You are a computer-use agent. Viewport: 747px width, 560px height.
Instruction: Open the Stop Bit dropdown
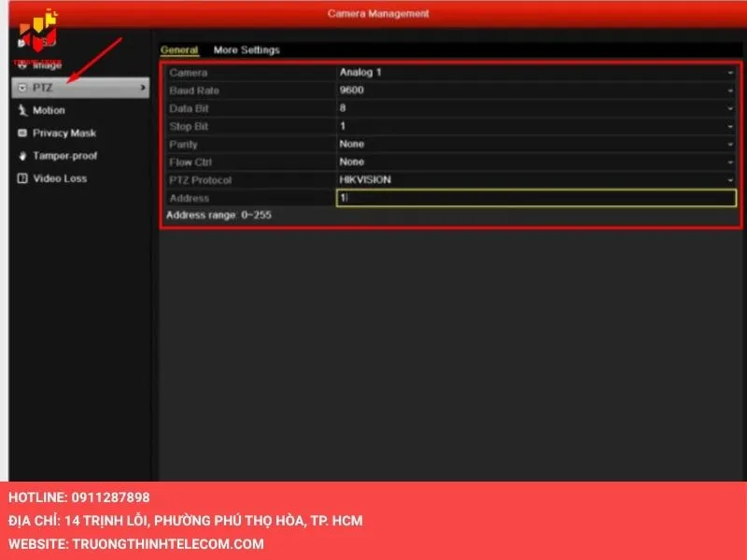(x=536, y=126)
